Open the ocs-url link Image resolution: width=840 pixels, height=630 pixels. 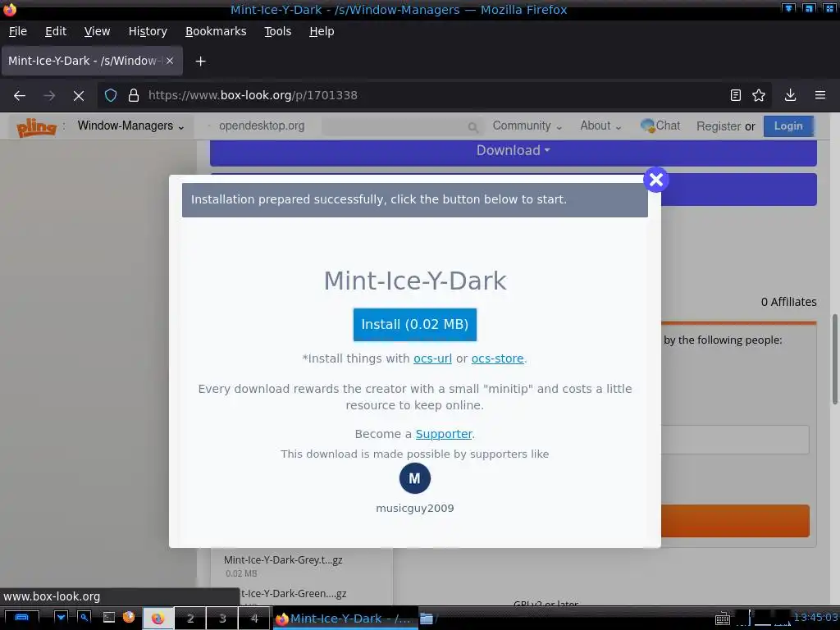coord(432,358)
